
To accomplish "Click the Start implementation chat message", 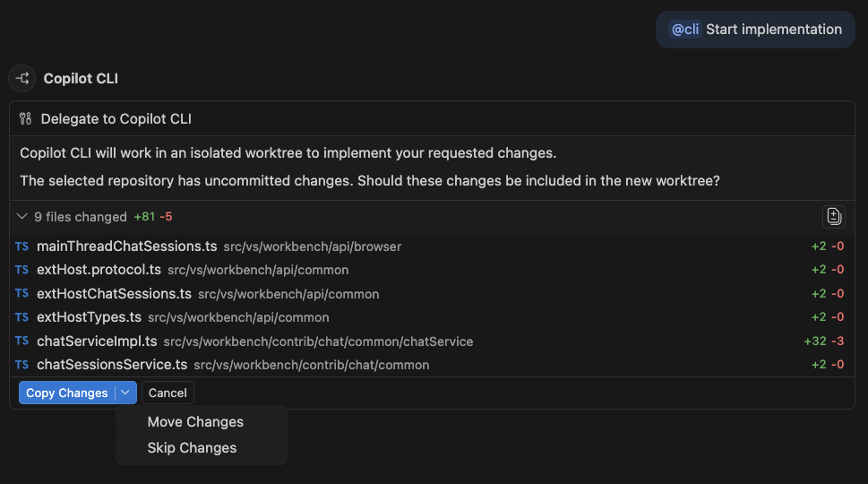I will [773, 30].
